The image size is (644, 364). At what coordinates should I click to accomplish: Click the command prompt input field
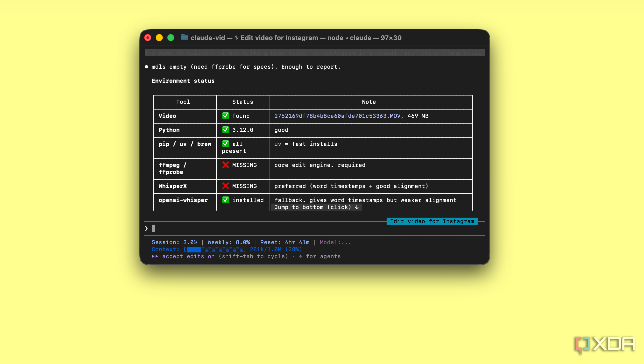pos(314,228)
